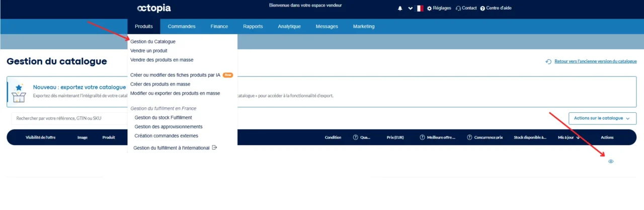The height and width of the screenshot is (210, 644).
Task: Open the Finance menu tab
Action: (219, 26)
